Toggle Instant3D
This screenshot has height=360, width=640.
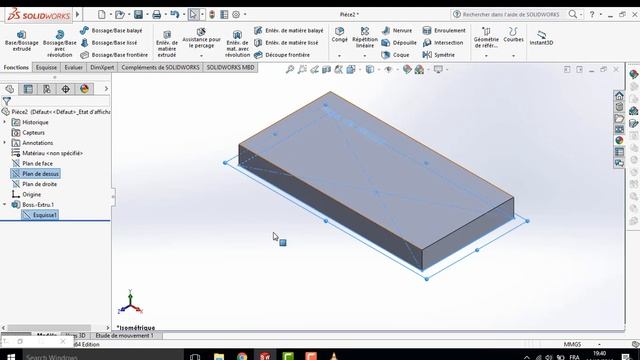pos(541,38)
